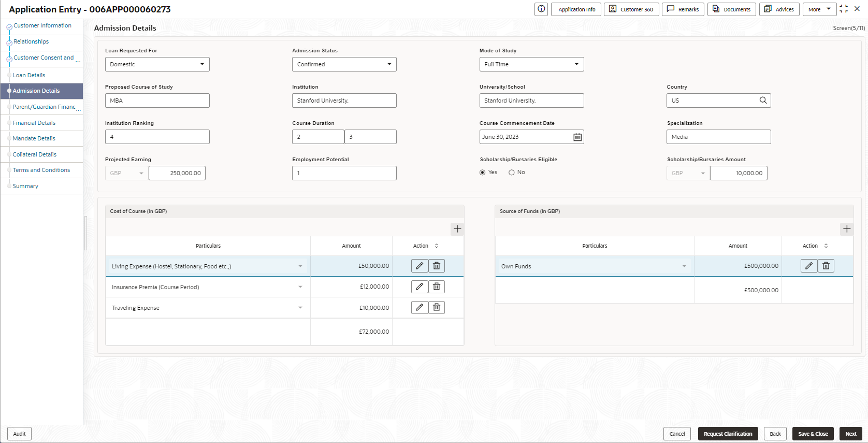Edit the Living Expense row
The height and width of the screenshot is (443, 868).
click(x=419, y=266)
